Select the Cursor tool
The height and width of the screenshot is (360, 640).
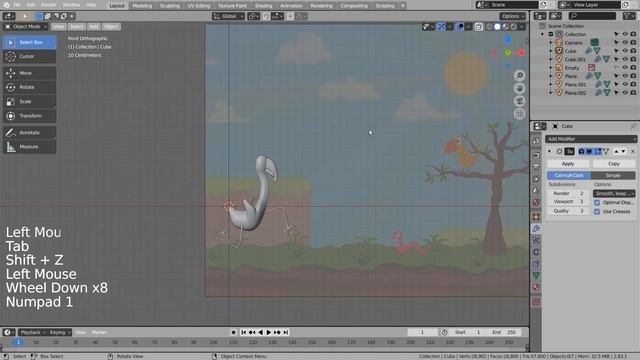[29, 56]
